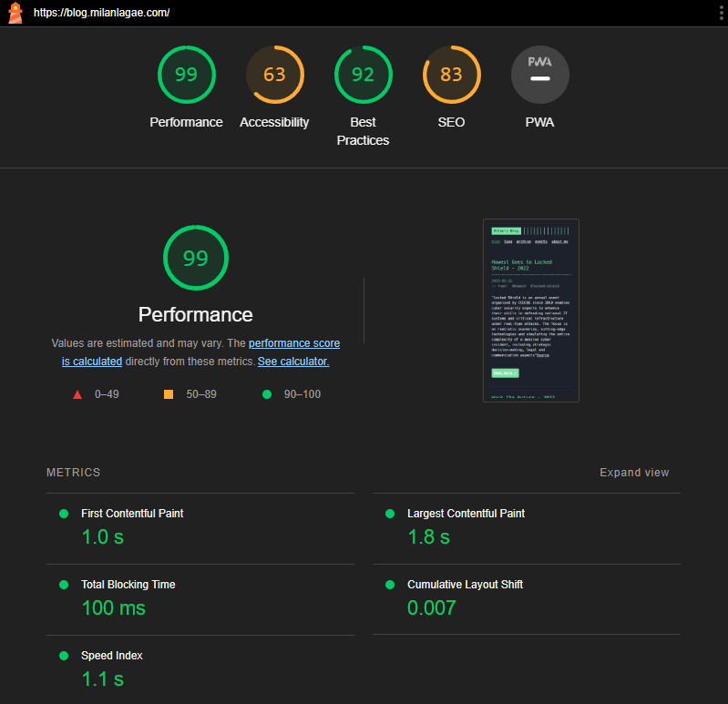The height and width of the screenshot is (704, 728).
Task: Expand the Speed Index metric
Action: [200, 669]
